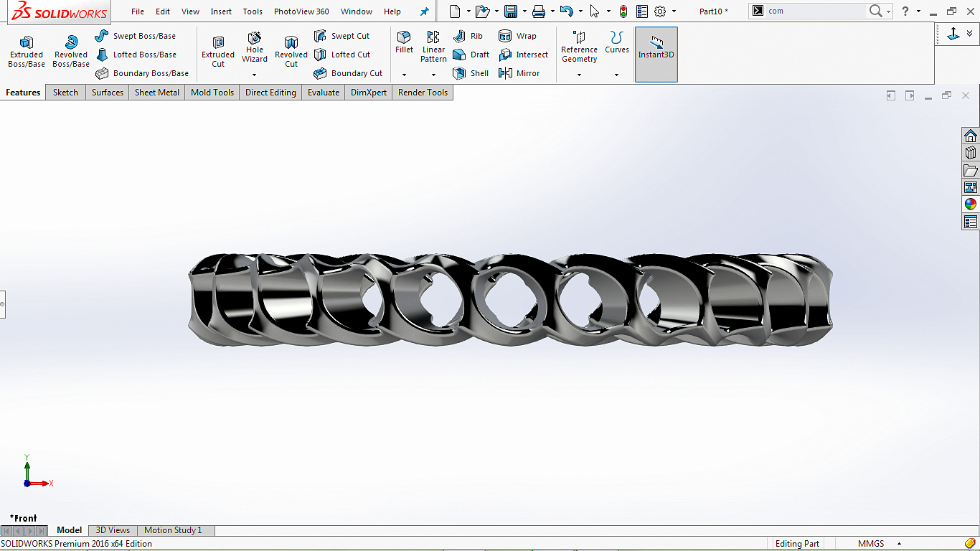Click the search magnifier button
980x551 pixels.
tap(875, 11)
